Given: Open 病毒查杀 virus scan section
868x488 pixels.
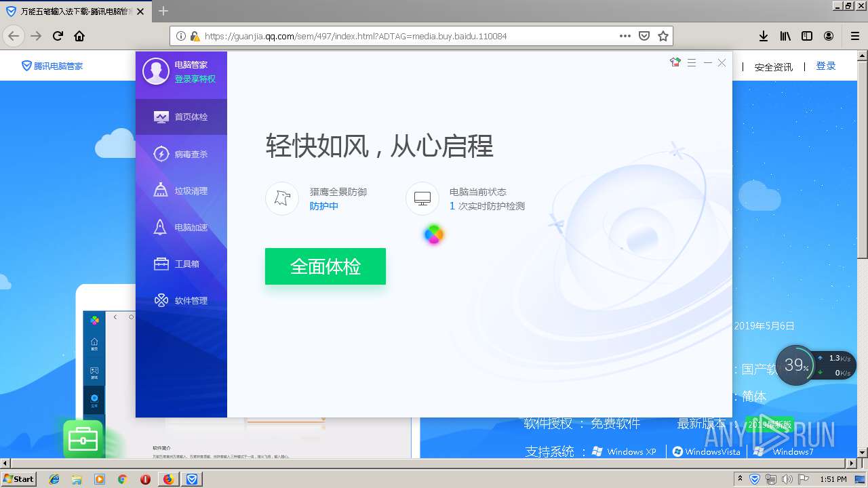Looking at the screenshot, I should tap(181, 154).
